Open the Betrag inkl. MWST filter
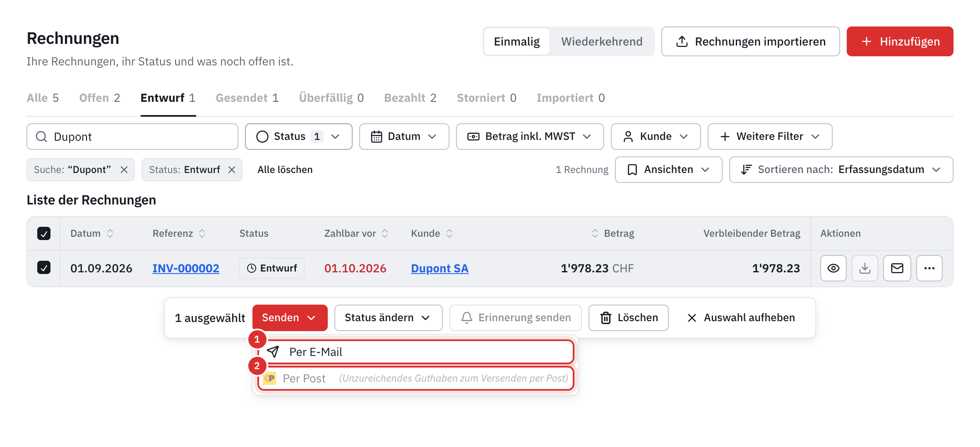Screen dimensions: 980x447 tap(530, 137)
